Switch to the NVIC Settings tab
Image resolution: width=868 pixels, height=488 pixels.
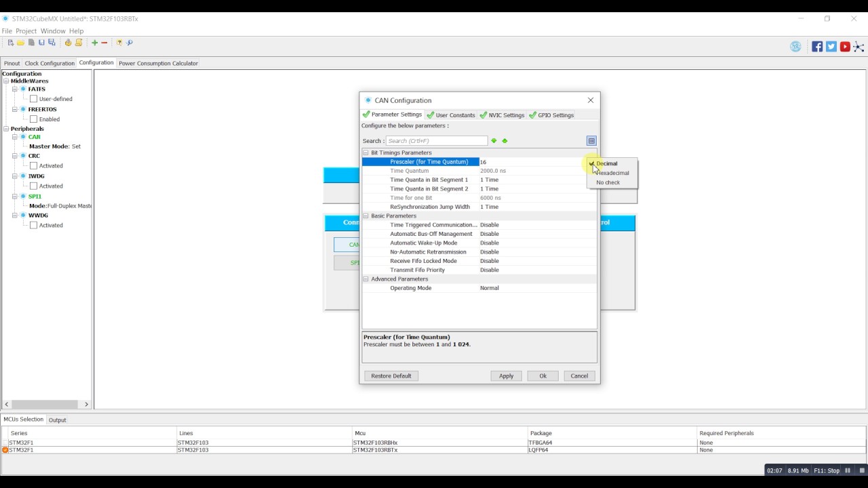pos(502,115)
